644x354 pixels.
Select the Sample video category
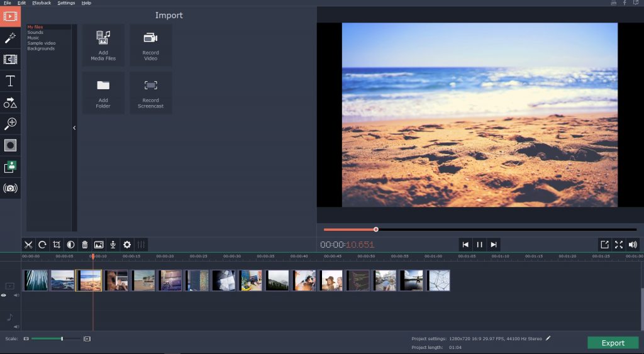[x=42, y=43]
